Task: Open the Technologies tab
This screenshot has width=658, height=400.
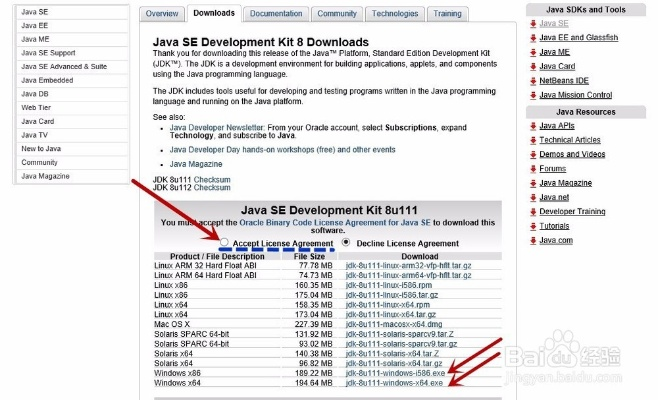Action: 395,13
